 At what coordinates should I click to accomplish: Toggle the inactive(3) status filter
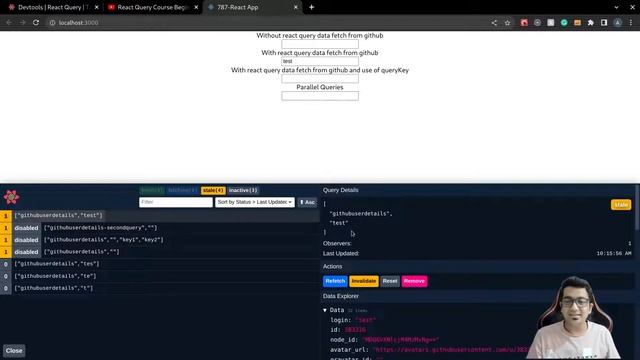[x=243, y=190]
